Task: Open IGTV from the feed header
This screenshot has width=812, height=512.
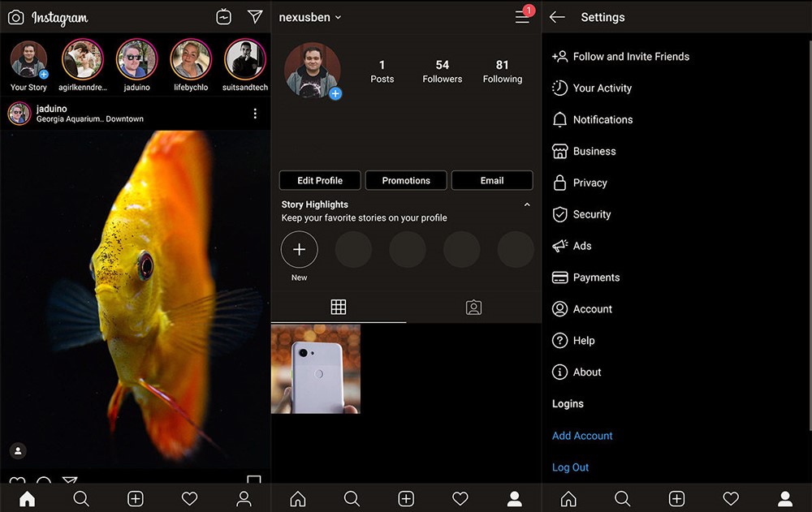Action: [x=224, y=17]
